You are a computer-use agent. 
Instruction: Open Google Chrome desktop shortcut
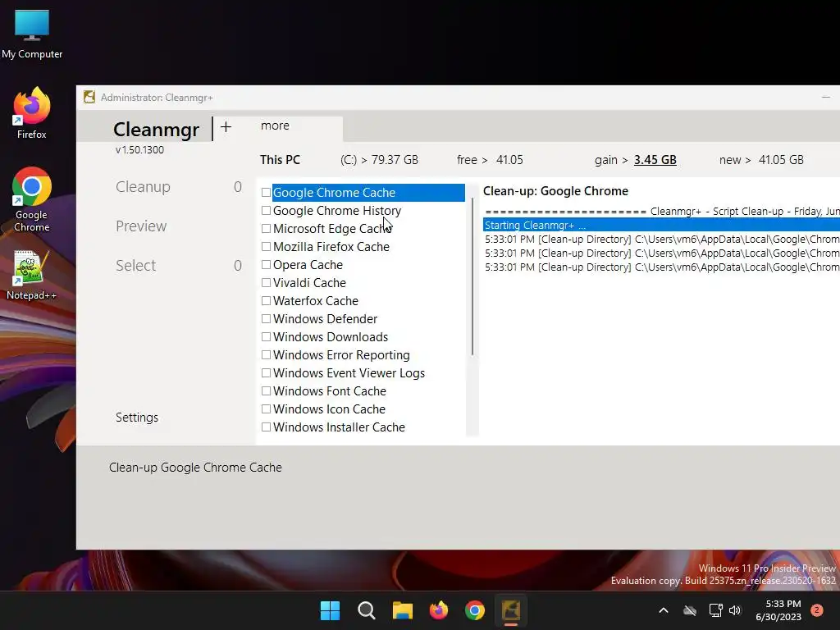pyautogui.click(x=32, y=199)
